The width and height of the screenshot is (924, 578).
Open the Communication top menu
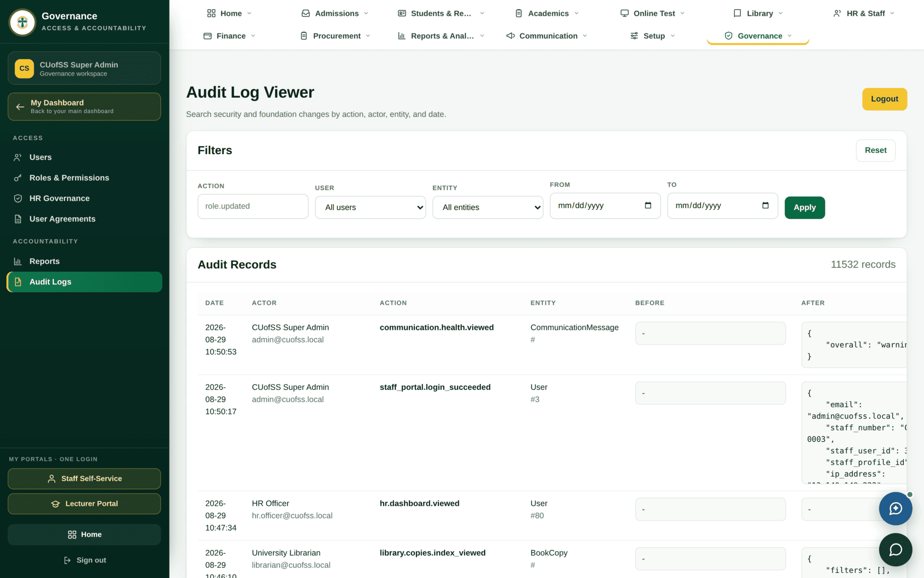pyautogui.click(x=547, y=36)
